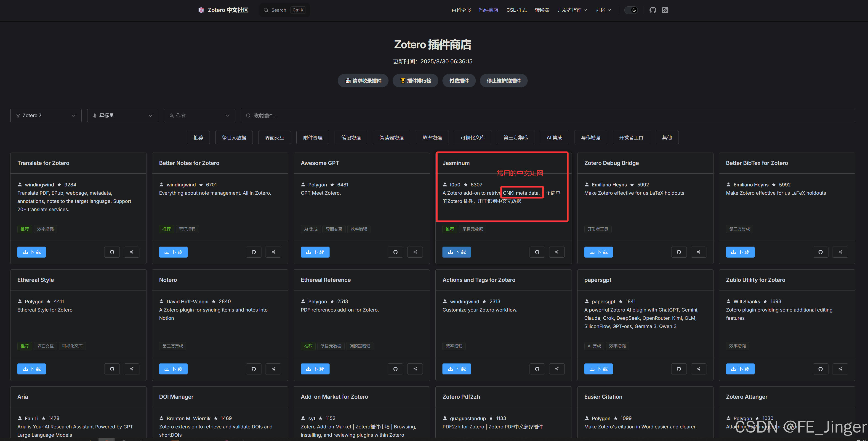The height and width of the screenshot is (441, 868).
Task: Filter by 界面交互 category
Action: coord(274,137)
